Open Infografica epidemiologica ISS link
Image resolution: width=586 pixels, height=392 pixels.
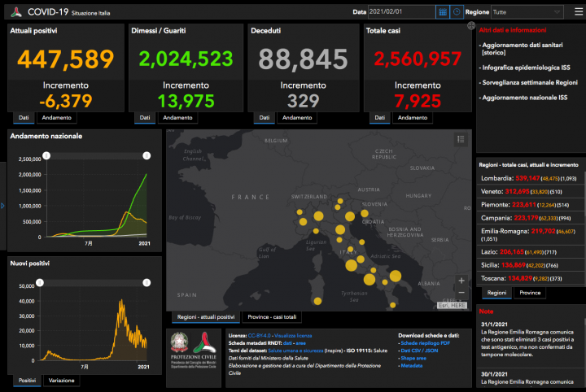click(524, 70)
